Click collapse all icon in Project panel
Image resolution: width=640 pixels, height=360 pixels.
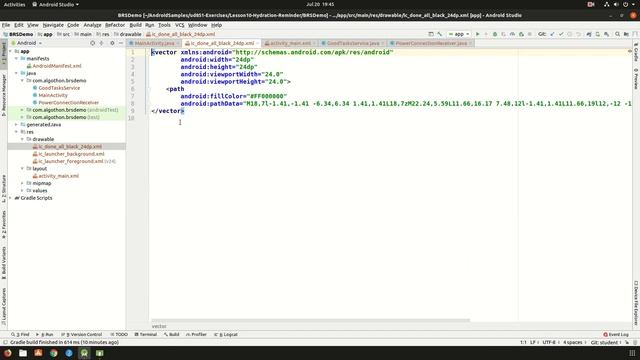pyautogui.click(x=102, y=43)
